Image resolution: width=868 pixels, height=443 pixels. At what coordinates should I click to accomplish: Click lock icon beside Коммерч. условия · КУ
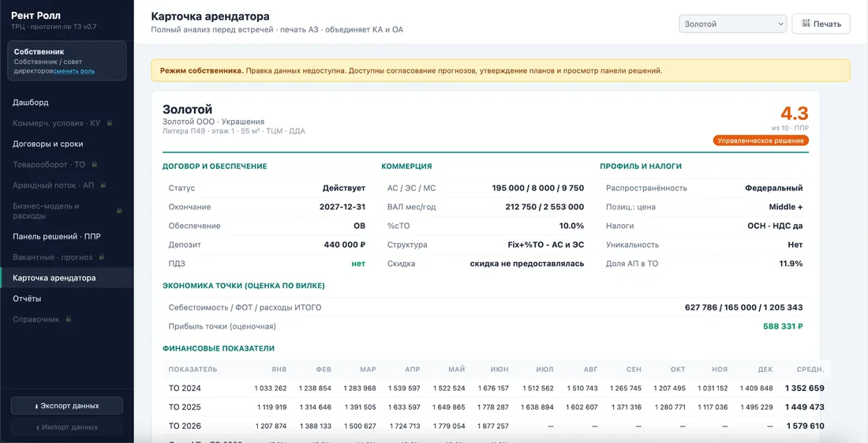pos(110,123)
